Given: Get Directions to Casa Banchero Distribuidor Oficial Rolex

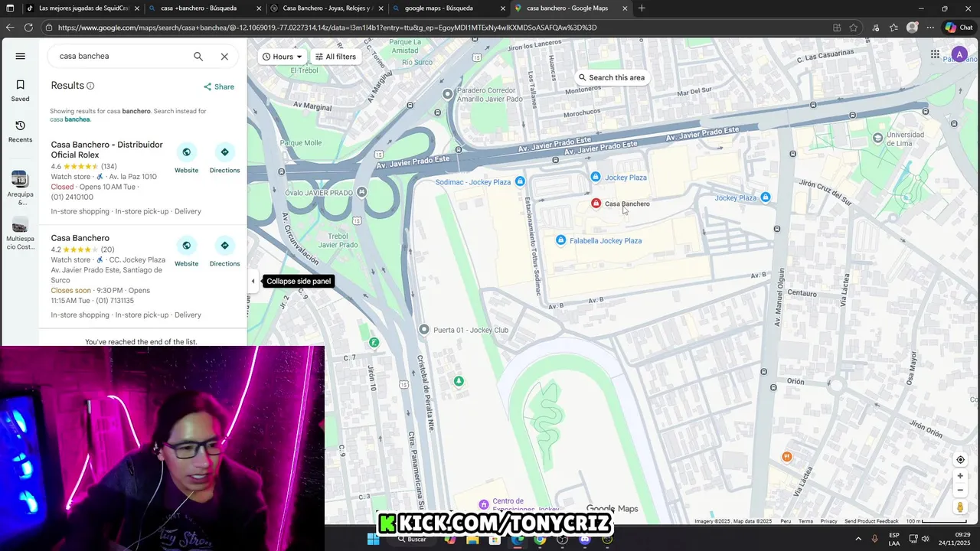Looking at the screenshot, I should coord(224,158).
